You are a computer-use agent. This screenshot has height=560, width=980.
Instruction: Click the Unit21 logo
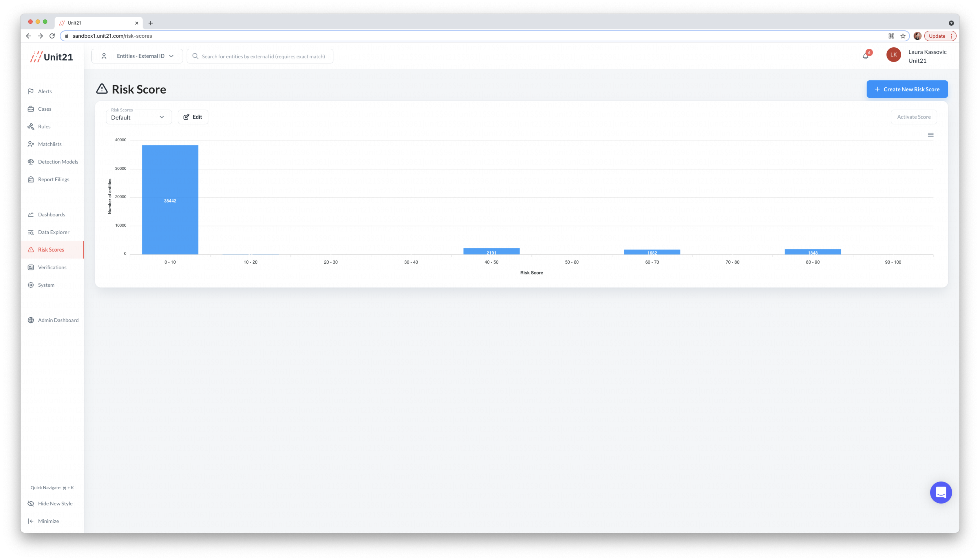pos(52,57)
